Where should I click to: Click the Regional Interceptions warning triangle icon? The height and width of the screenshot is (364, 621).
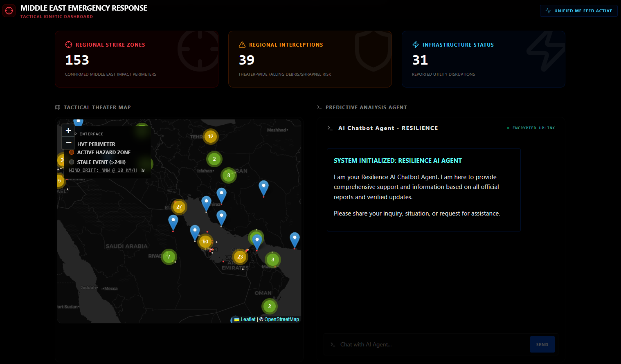(x=241, y=45)
